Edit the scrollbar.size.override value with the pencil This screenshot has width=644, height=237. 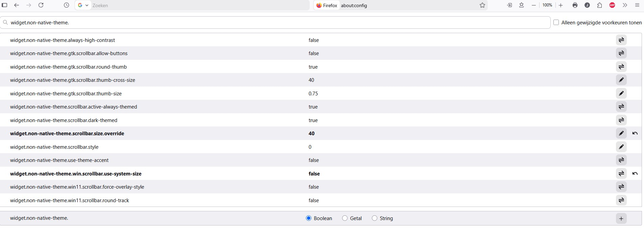click(621, 133)
